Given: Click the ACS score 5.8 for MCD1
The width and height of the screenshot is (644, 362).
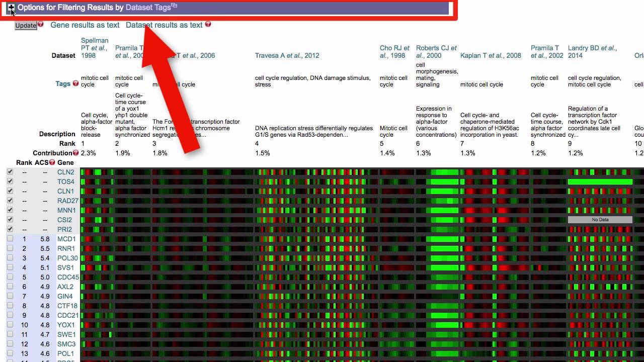Looking at the screenshot, I should pyautogui.click(x=45, y=239).
